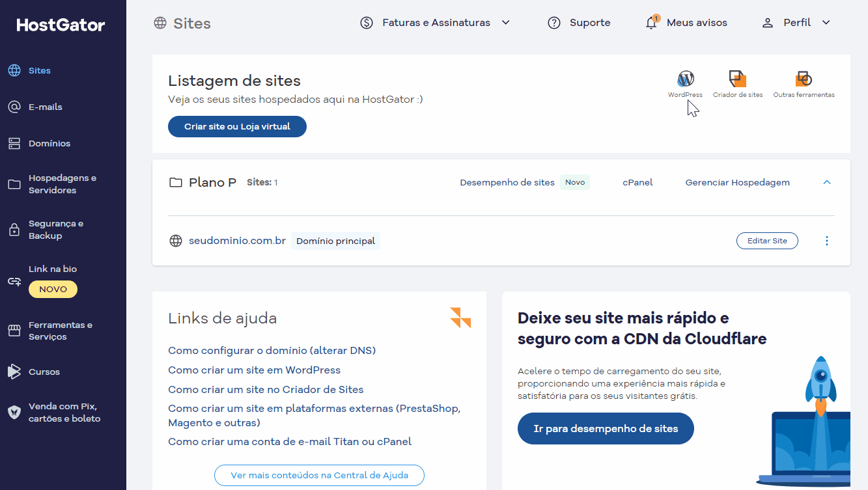
Task: Click the notification bell icon
Action: [652, 23]
